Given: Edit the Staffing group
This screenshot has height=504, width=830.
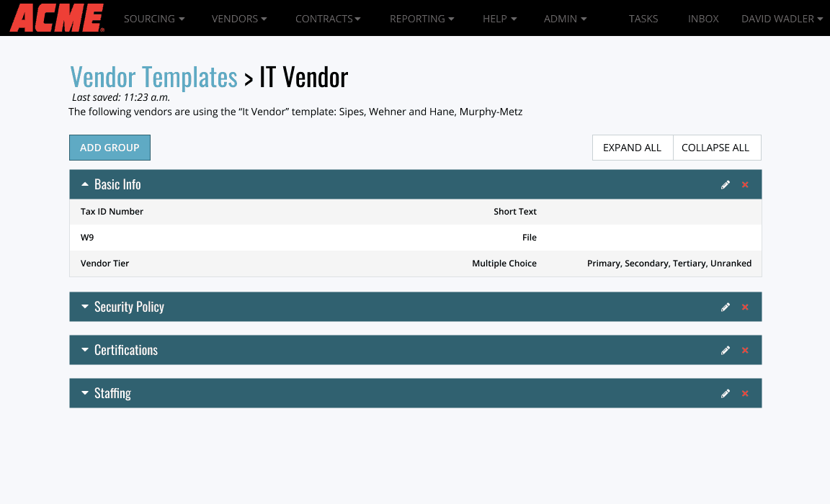Looking at the screenshot, I should pos(726,393).
